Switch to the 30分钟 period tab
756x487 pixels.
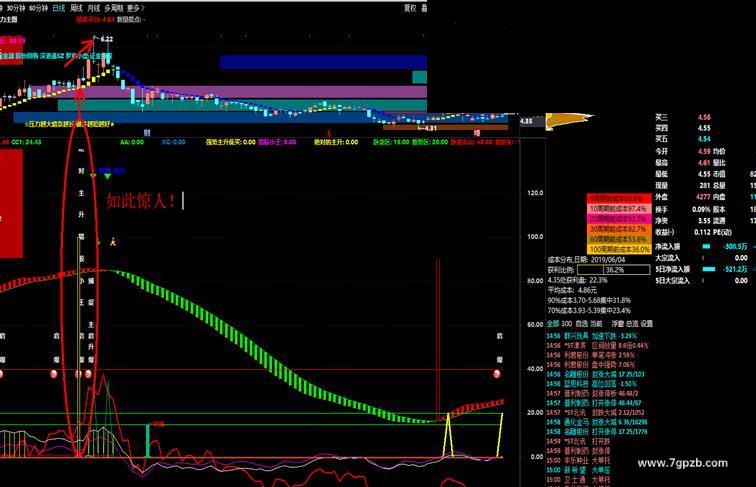pos(16,8)
